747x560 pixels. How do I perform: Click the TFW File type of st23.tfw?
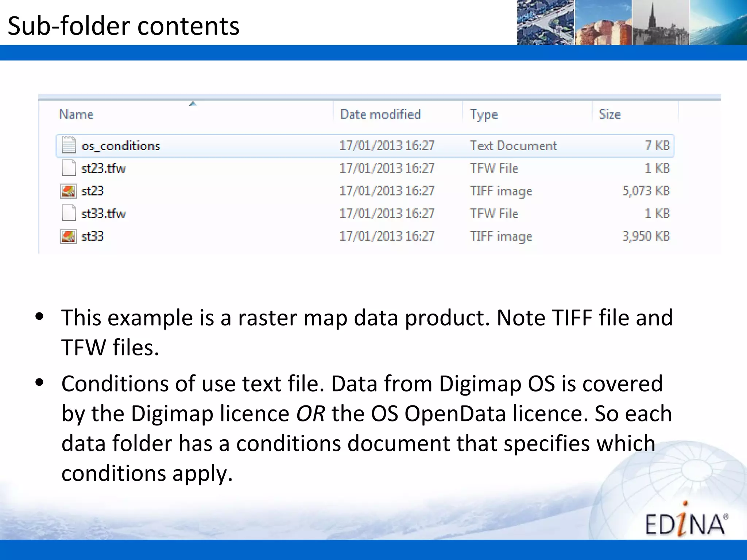click(x=494, y=168)
